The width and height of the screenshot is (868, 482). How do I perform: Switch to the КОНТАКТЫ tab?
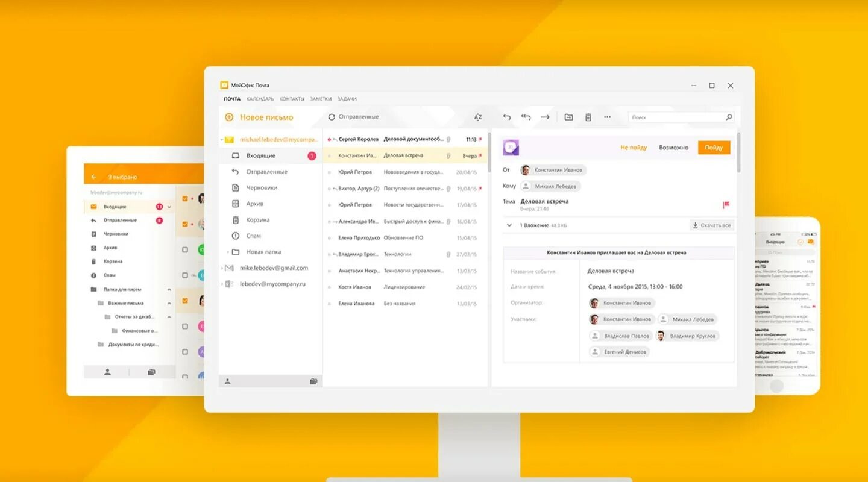click(292, 99)
